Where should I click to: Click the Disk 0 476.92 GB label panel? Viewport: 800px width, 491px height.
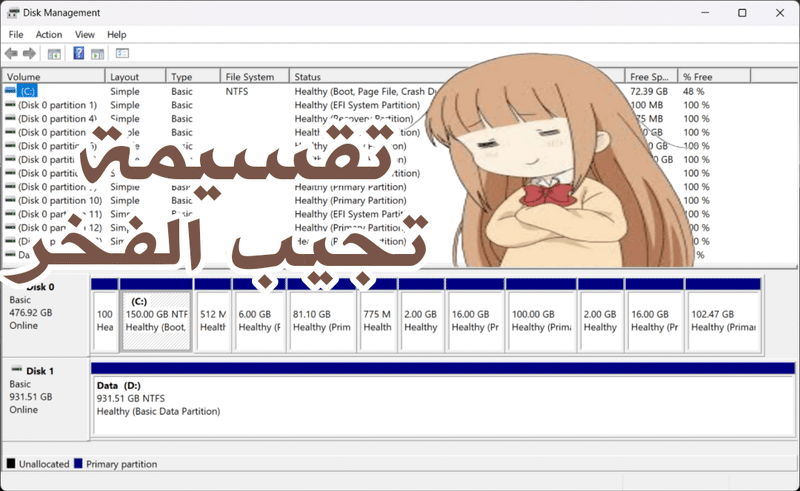coord(46,314)
